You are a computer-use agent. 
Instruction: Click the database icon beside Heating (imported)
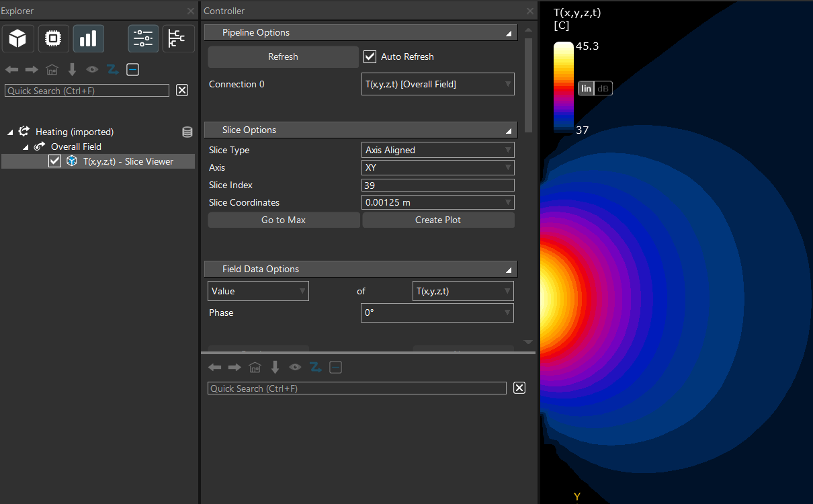coord(187,132)
